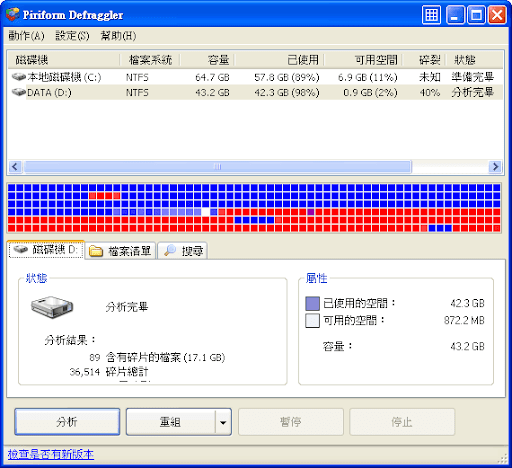This screenshot has width=512, height=468.
Task: Switch to the 磁碟機 D: tab
Action: tap(46, 250)
